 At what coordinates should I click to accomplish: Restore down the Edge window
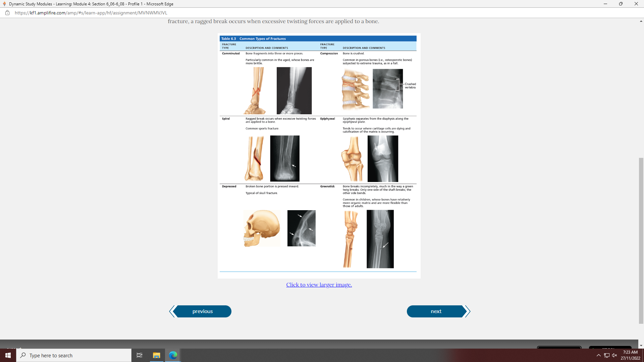pos(621,4)
